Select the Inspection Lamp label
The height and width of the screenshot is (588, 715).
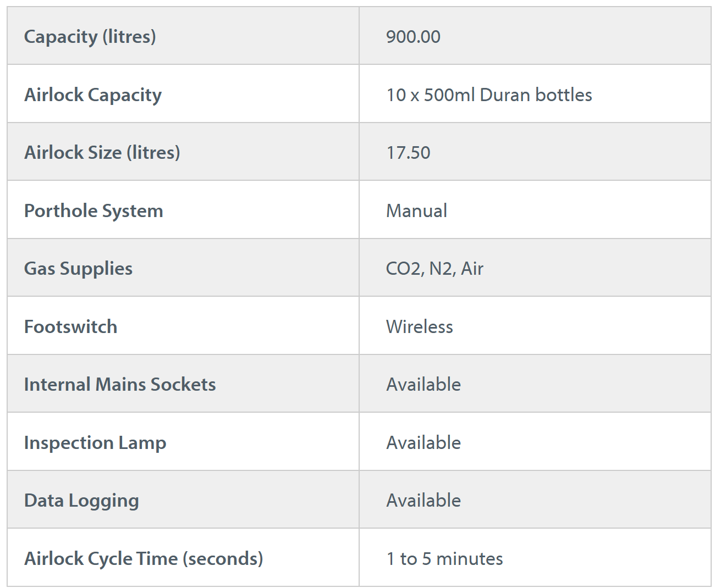point(95,443)
